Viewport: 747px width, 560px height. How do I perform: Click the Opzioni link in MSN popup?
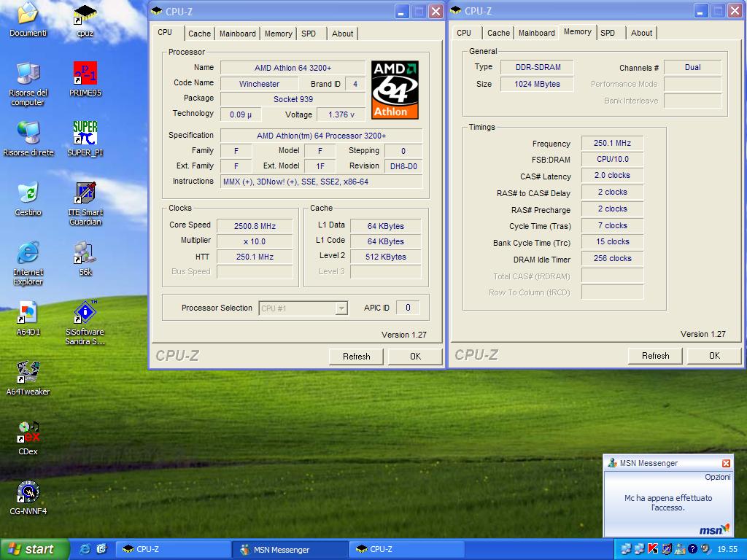click(718, 477)
